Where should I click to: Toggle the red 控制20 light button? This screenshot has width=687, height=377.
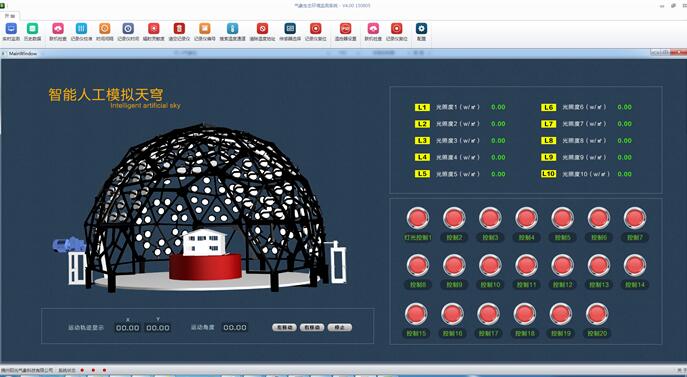[597, 314]
